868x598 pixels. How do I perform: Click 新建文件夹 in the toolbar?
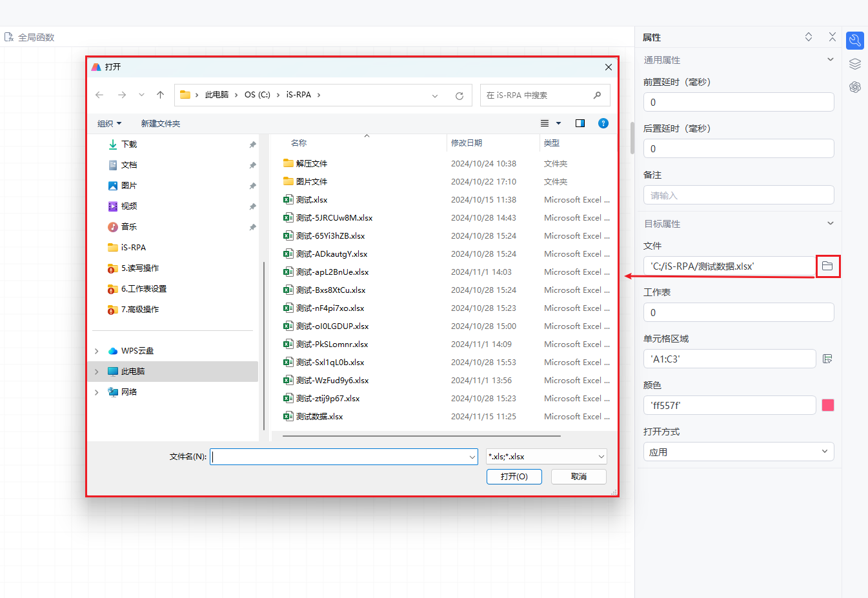click(x=161, y=123)
